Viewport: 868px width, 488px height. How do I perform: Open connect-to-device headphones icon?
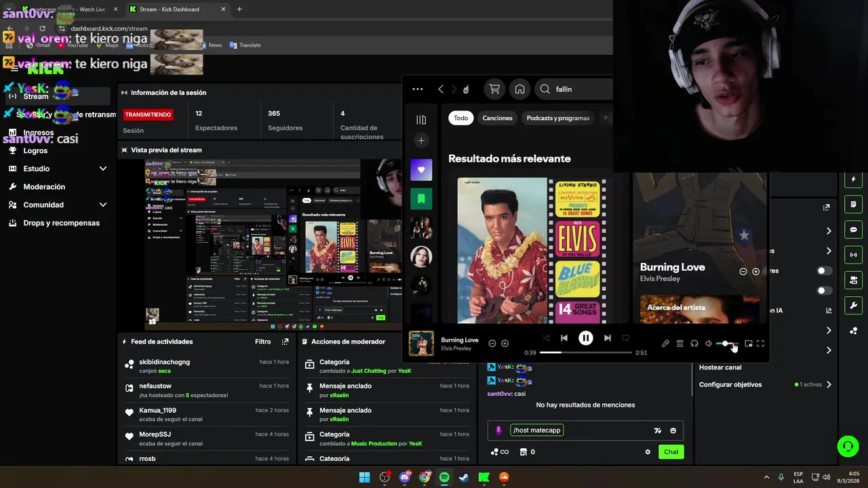[694, 344]
